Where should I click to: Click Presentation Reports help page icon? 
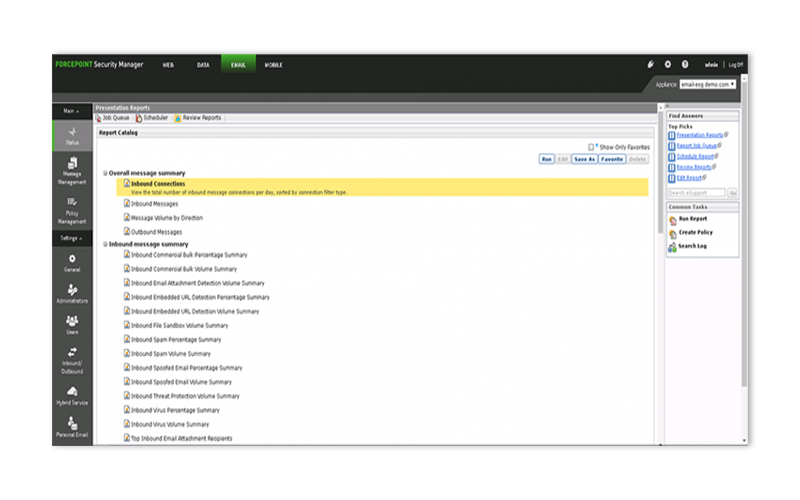tap(672, 135)
